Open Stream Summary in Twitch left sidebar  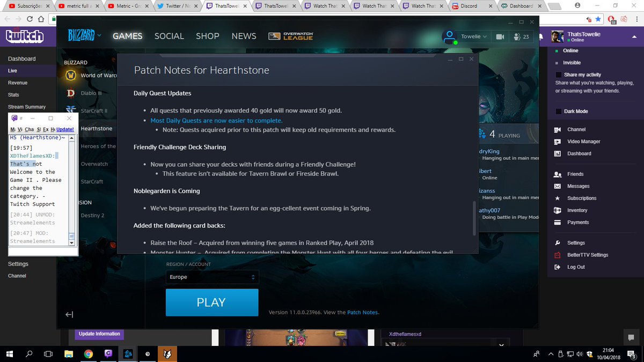tap(27, 107)
